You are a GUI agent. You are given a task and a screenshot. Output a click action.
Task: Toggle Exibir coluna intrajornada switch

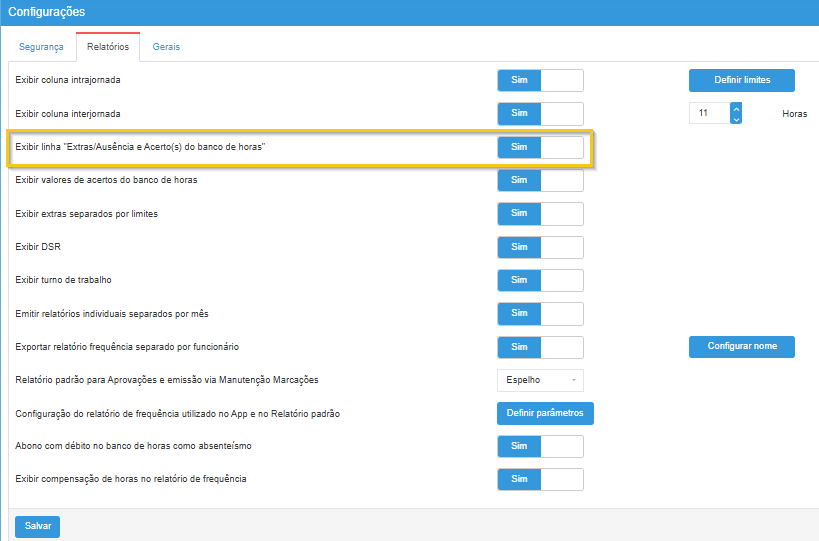tap(540, 80)
